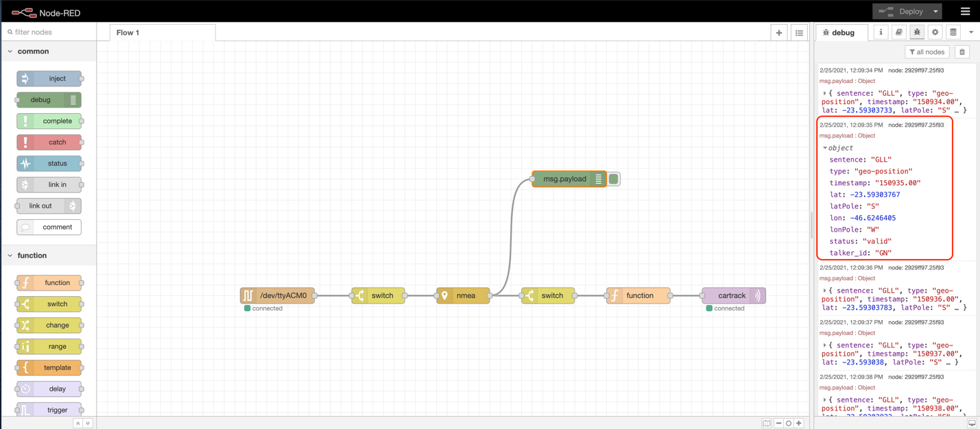This screenshot has height=429, width=980.
Task: Open the Deploy options dropdown arrow
Action: tap(935, 11)
